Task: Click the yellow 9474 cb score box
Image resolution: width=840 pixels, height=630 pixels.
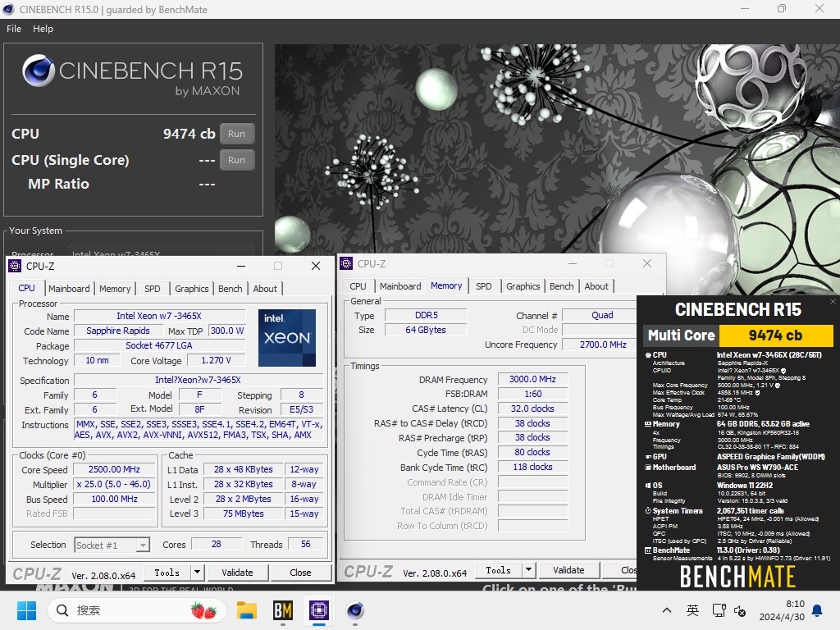Action: (x=775, y=336)
